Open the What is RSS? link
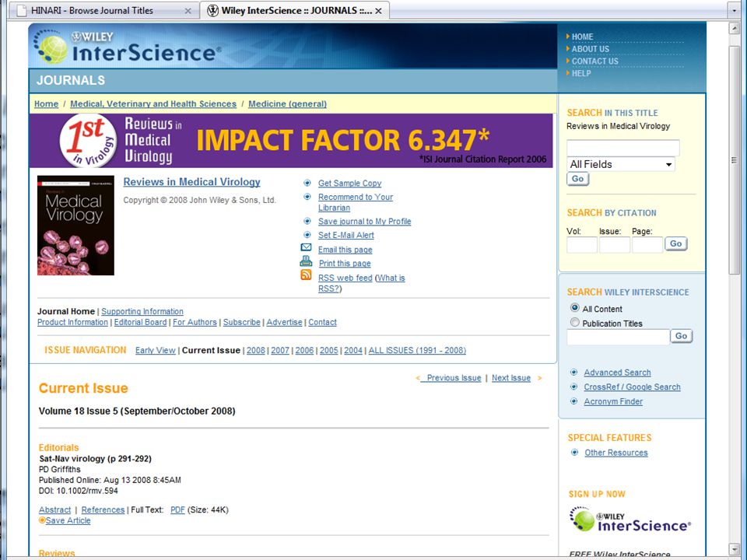747x560 pixels. (362, 283)
